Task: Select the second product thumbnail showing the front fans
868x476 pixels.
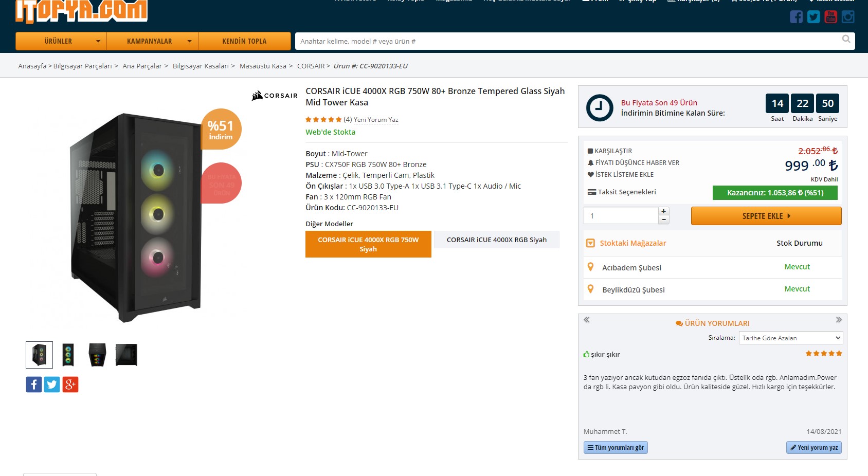Action: click(68, 355)
